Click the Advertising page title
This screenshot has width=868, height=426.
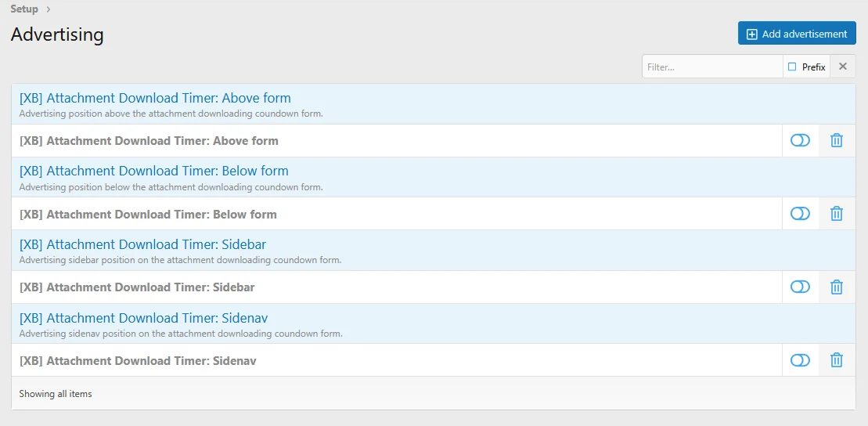[x=57, y=34]
